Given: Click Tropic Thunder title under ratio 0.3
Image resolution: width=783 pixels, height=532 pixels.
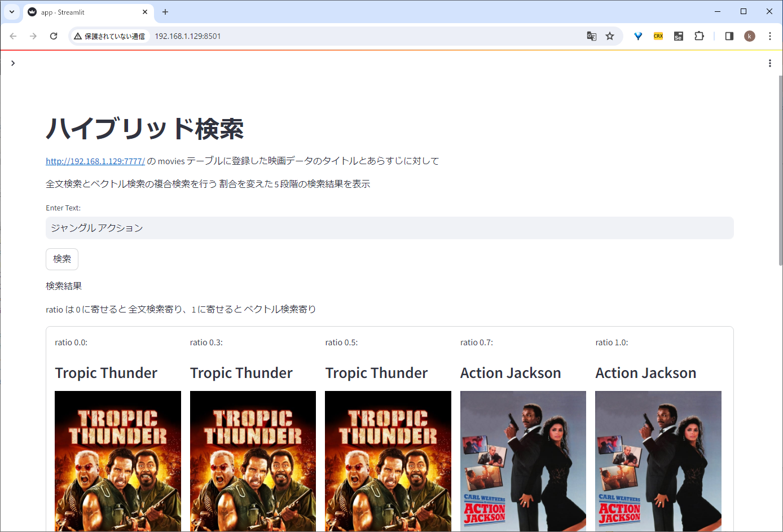Looking at the screenshot, I should [241, 373].
